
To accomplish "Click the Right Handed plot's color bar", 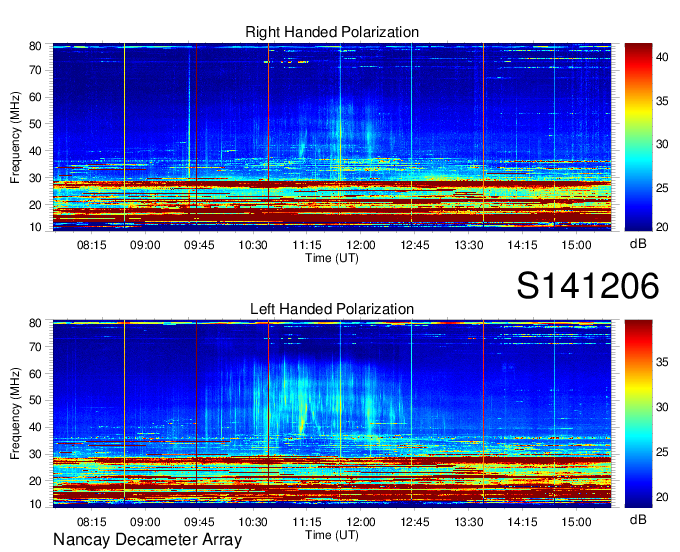I will [638, 137].
